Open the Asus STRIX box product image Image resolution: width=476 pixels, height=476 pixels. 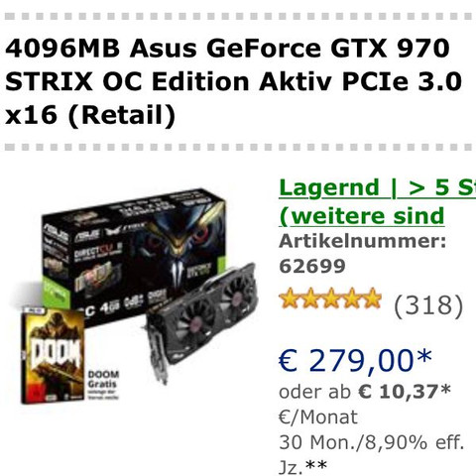pyautogui.click(x=134, y=255)
